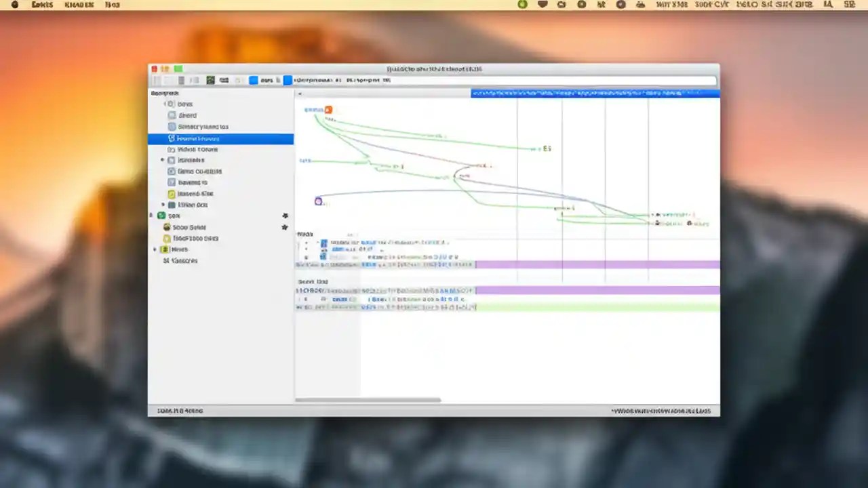Toggle the checkbox on the second file entry
Image resolution: width=868 pixels, height=488 pixels.
[323, 250]
